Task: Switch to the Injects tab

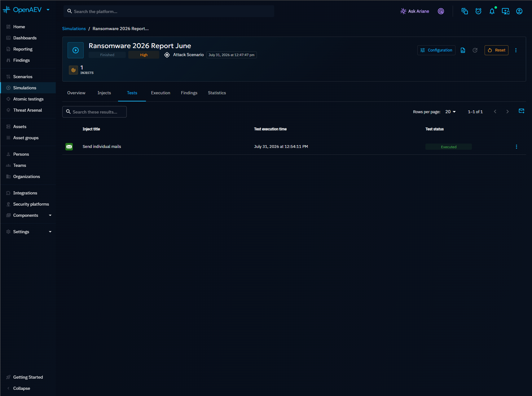Action: (x=104, y=93)
